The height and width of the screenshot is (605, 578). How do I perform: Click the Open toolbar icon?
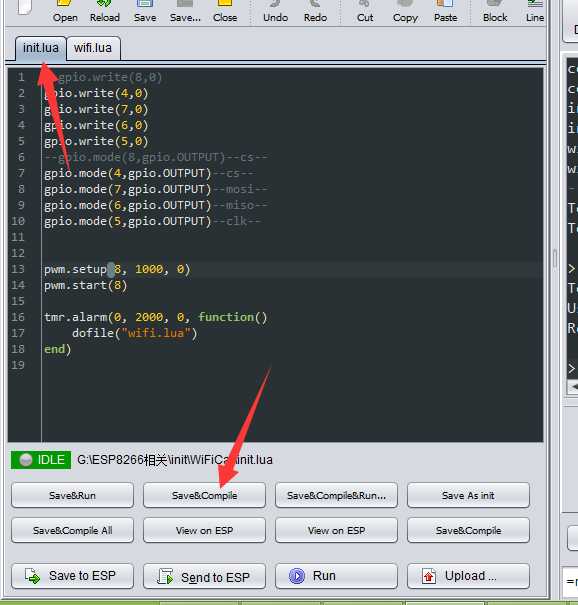tap(65, 12)
